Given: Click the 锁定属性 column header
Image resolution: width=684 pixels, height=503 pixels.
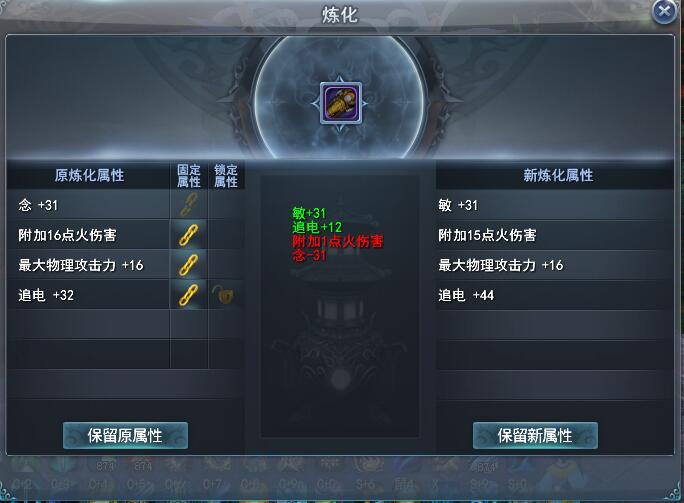Looking at the screenshot, I should point(226,175).
